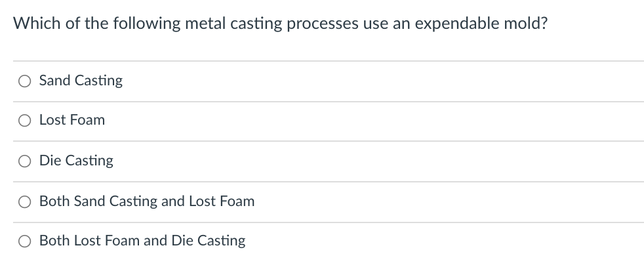644x273 pixels.
Task: Click the word "Which" starting the question
Action: pyautogui.click(x=34, y=23)
